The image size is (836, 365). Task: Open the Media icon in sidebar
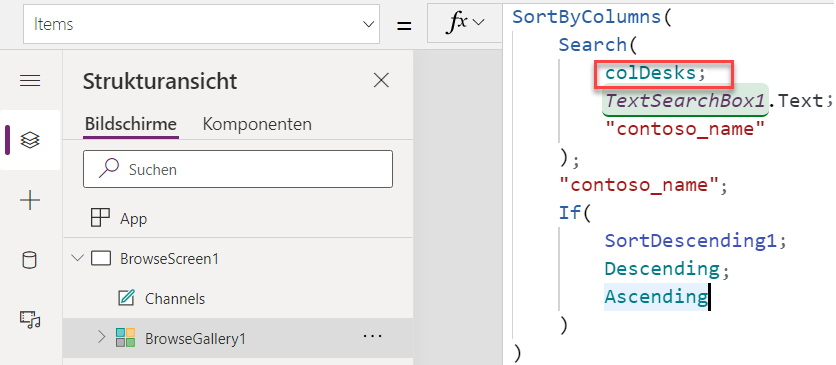(x=30, y=319)
